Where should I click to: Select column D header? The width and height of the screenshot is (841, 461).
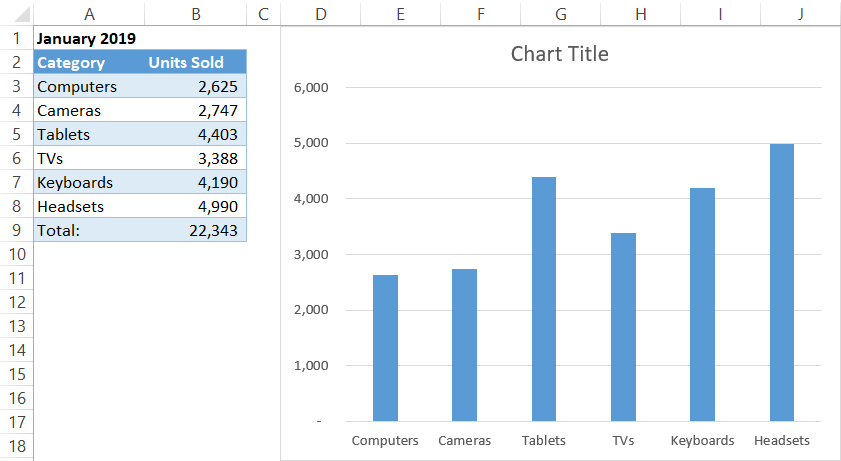[321, 13]
